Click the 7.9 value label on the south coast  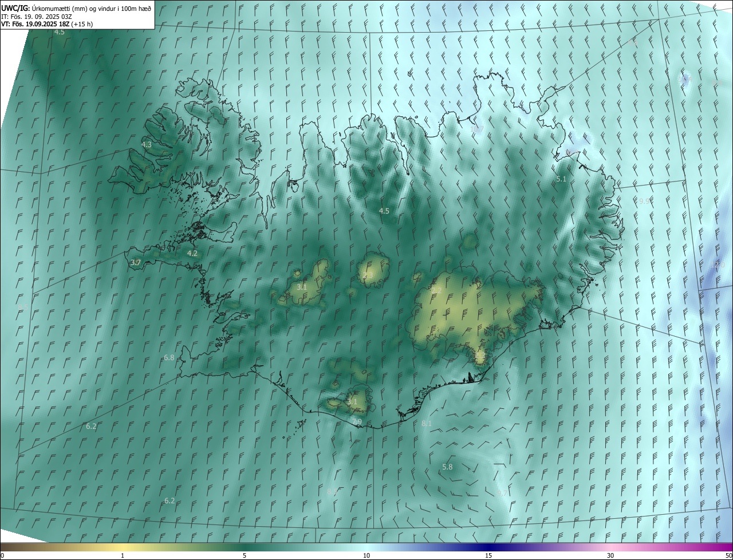[x=356, y=422]
